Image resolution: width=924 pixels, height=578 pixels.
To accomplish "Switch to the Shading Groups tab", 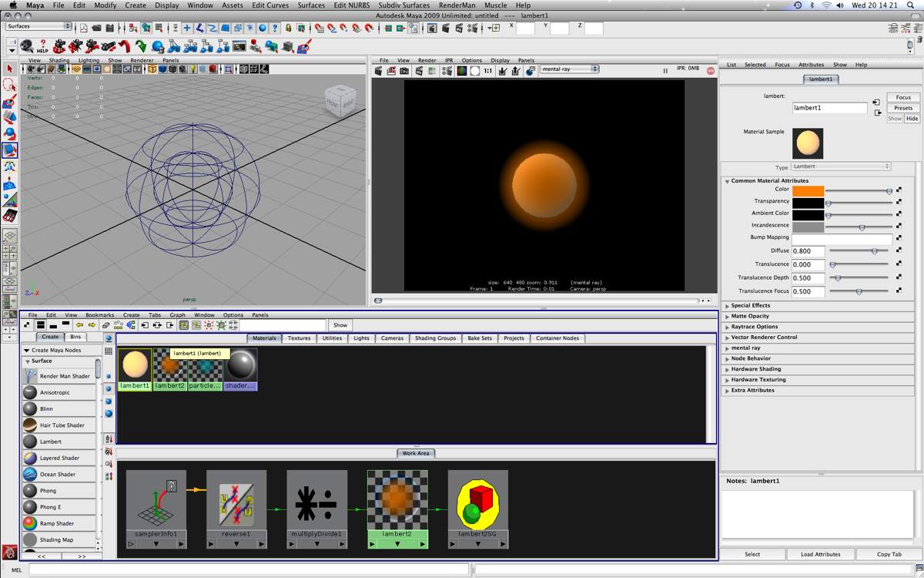I will 435,338.
